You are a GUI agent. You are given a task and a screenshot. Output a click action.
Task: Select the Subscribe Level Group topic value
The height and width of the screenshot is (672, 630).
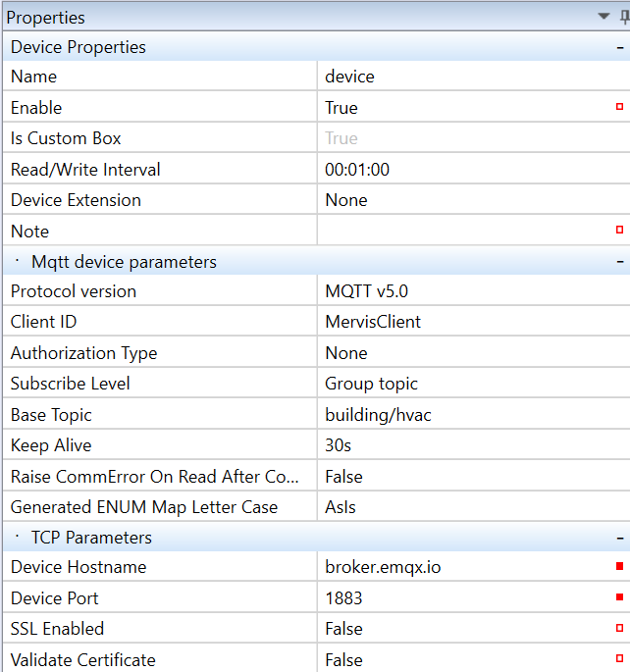pyautogui.click(x=369, y=384)
